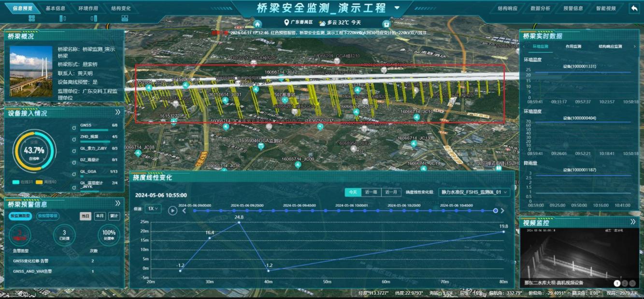This screenshot has width=644, height=299.
Task: Click the 累计 button in alarm panel
Action: coord(114,216)
